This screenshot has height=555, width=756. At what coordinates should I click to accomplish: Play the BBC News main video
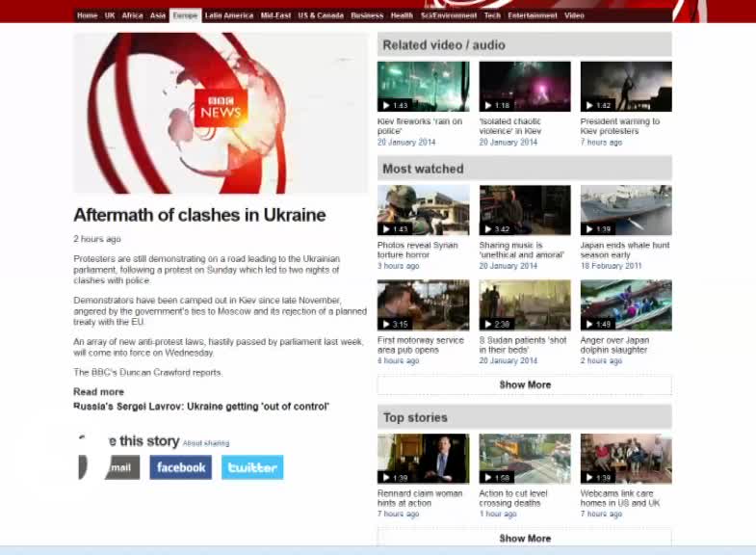221,113
